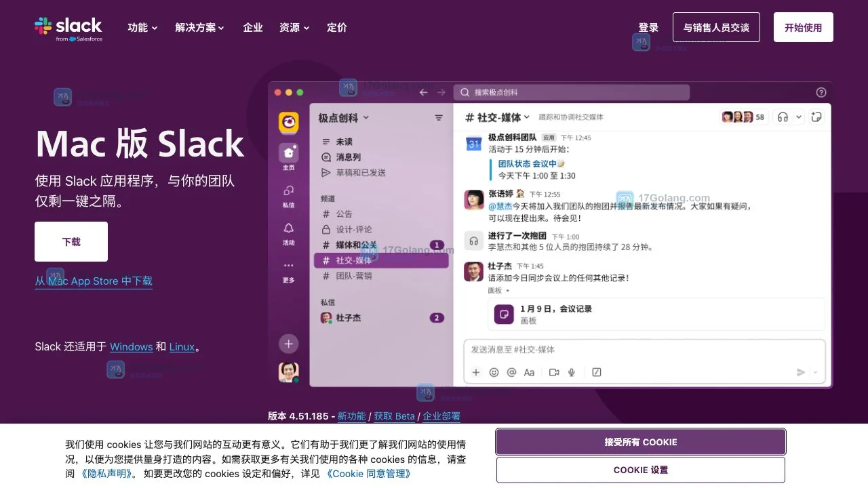Click the microphone icon in composer
The image size is (868, 488).
pyautogui.click(x=572, y=372)
